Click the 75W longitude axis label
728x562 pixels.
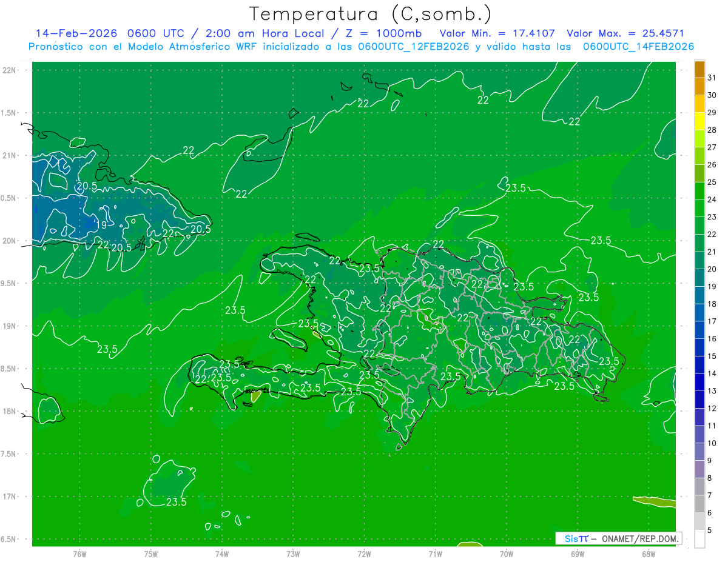(x=150, y=554)
